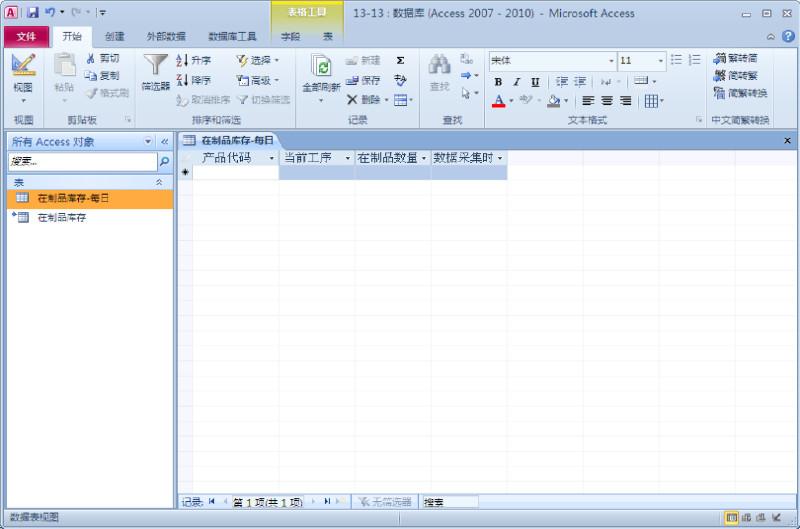Select table 在制品库存 in navigation pane
This screenshot has width=800, height=529.
[x=90, y=218]
